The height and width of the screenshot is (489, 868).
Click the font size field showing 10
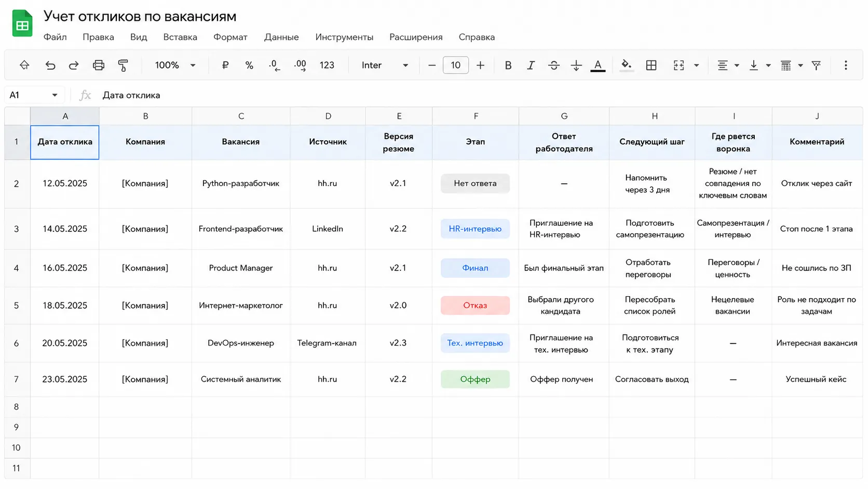456,65
